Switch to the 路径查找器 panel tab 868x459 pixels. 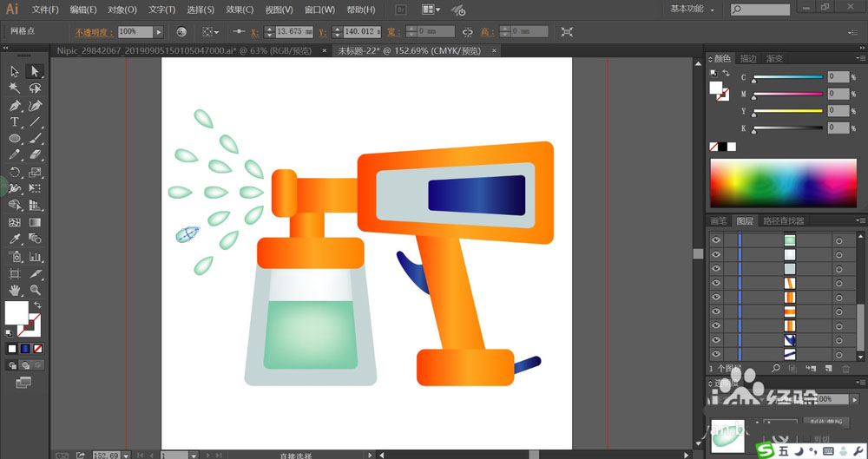[783, 221]
